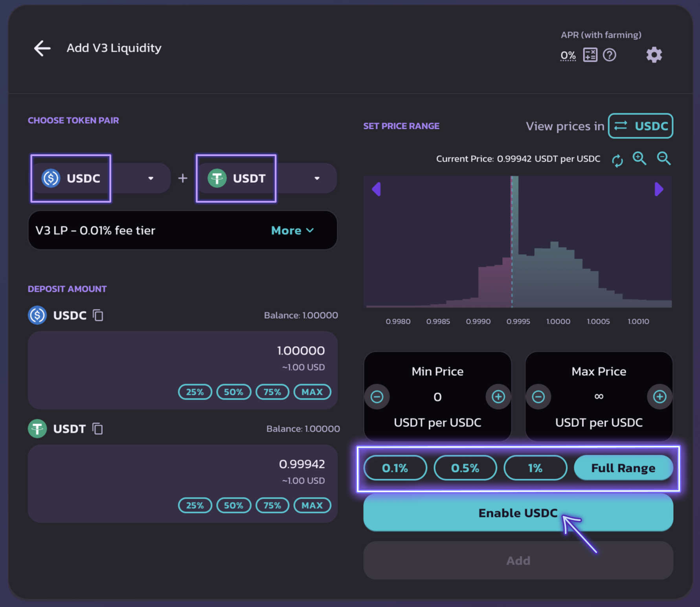
Task: Click the Enable USDC button
Action: 518,513
